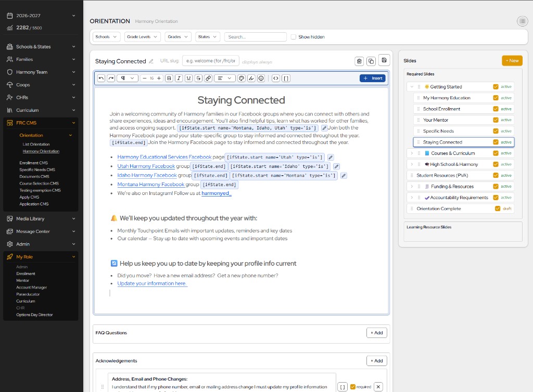Toggle active checkbox for My Harmony Education
This screenshot has height=392, width=533.
(x=496, y=98)
